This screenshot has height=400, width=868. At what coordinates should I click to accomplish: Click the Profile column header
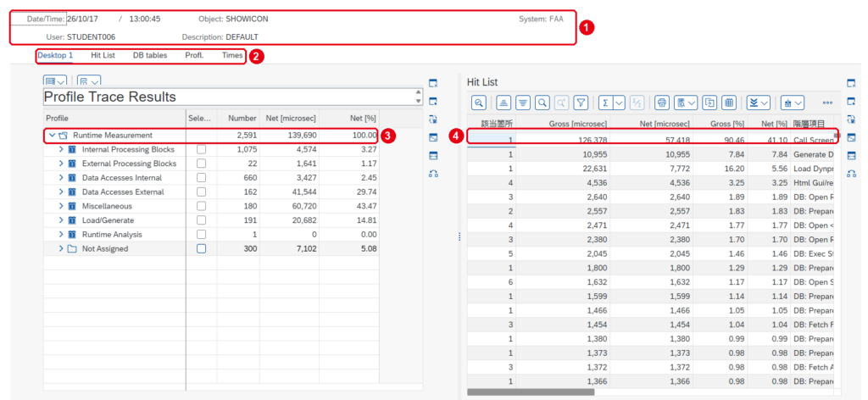click(x=114, y=119)
